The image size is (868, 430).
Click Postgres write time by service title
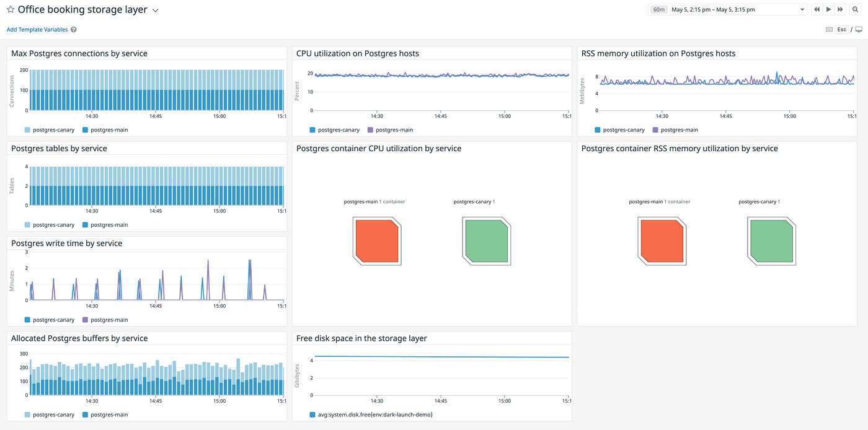click(66, 244)
